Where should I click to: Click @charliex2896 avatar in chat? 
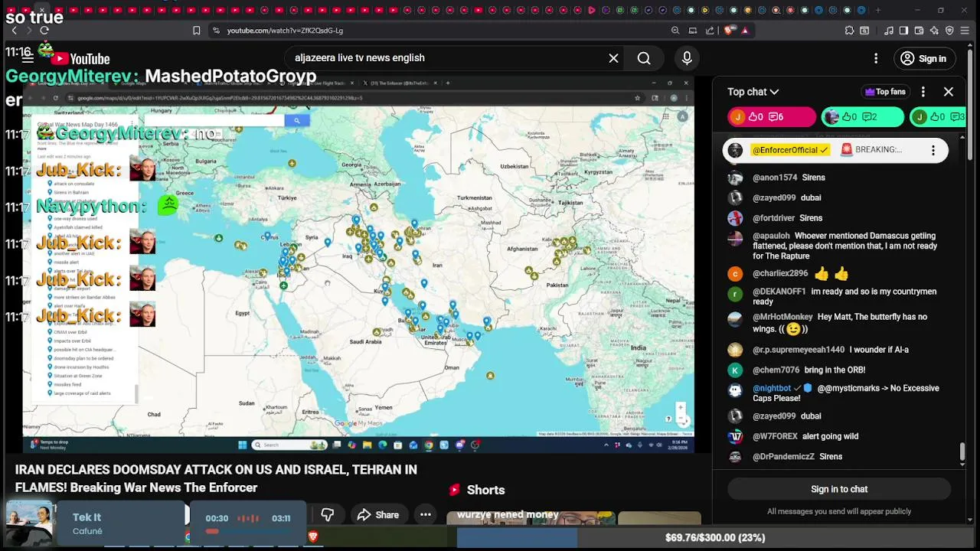[x=735, y=273]
